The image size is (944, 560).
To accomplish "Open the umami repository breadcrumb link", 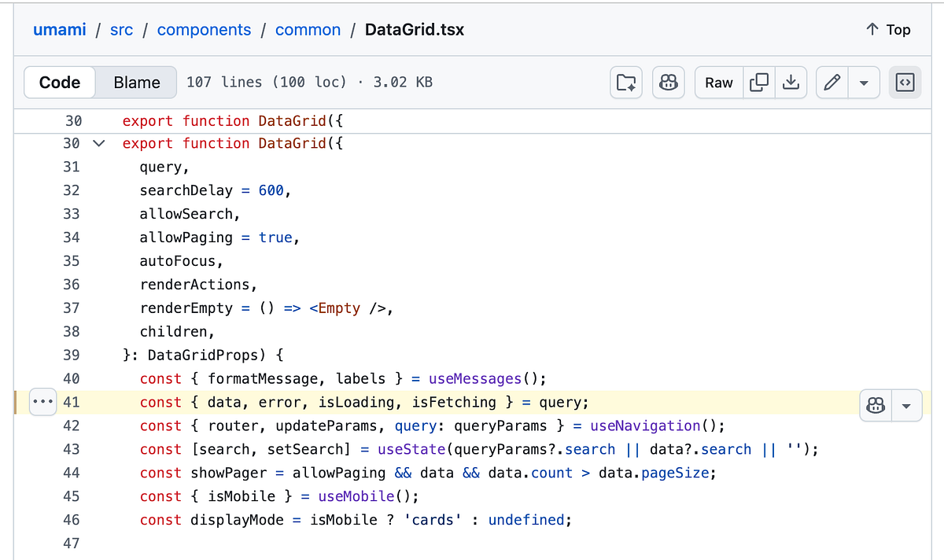I will pyautogui.click(x=59, y=30).
